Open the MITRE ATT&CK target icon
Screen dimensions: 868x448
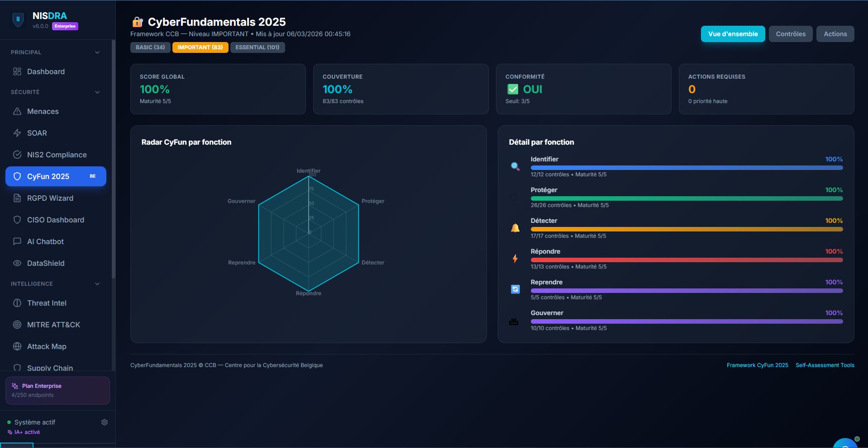coord(17,325)
